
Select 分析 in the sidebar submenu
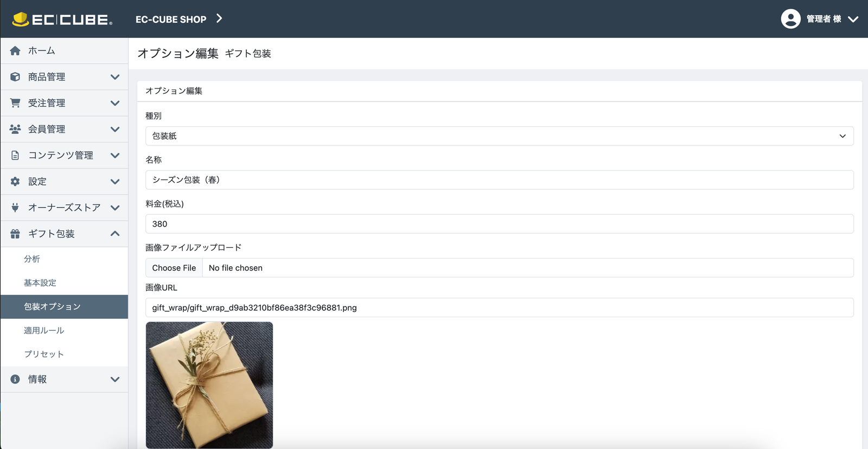(x=32, y=259)
